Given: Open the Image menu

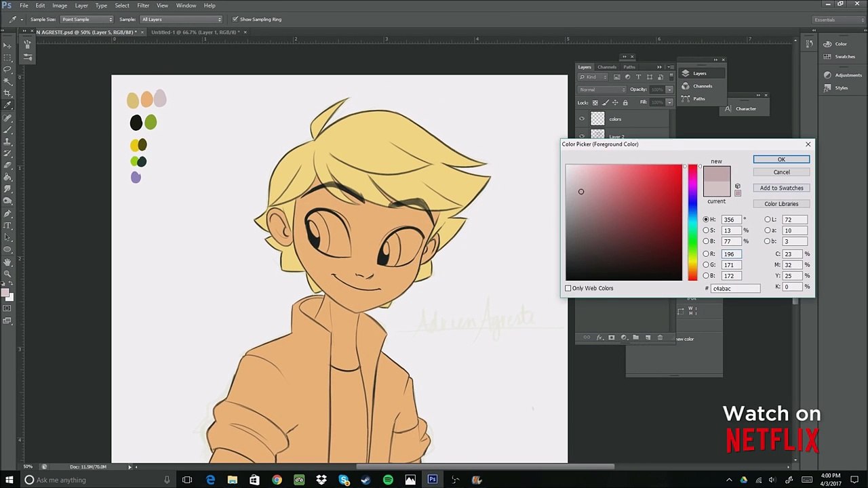Looking at the screenshot, I should 60,5.
